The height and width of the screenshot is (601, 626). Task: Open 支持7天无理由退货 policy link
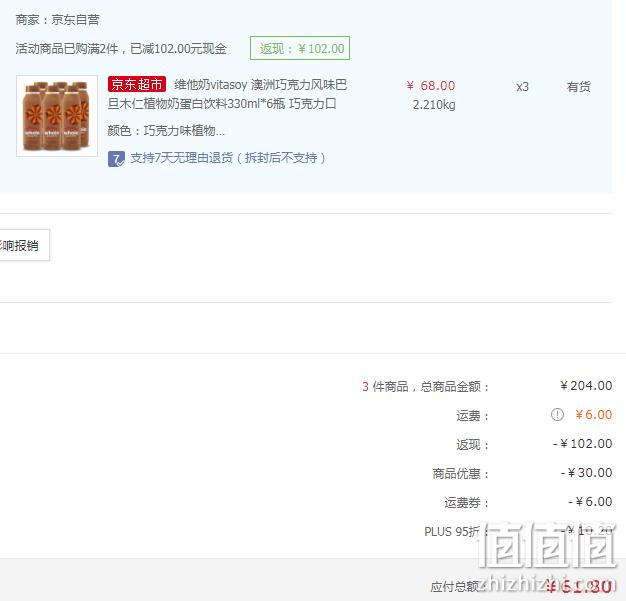coord(228,158)
